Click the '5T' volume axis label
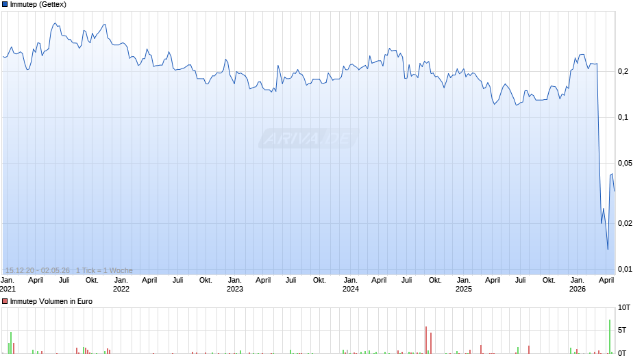The image size is (644, 360). click(x=622, y=330)
